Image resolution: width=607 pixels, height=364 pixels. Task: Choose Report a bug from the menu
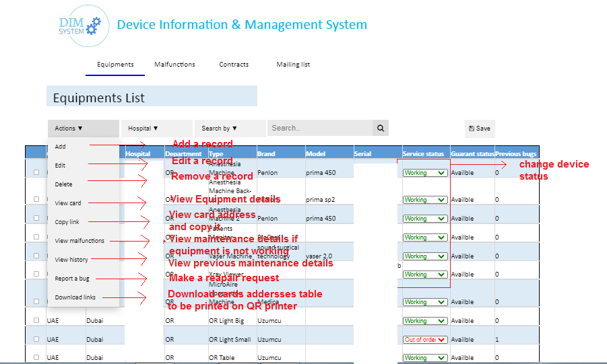pyautogui.click(x=72, y=279)
